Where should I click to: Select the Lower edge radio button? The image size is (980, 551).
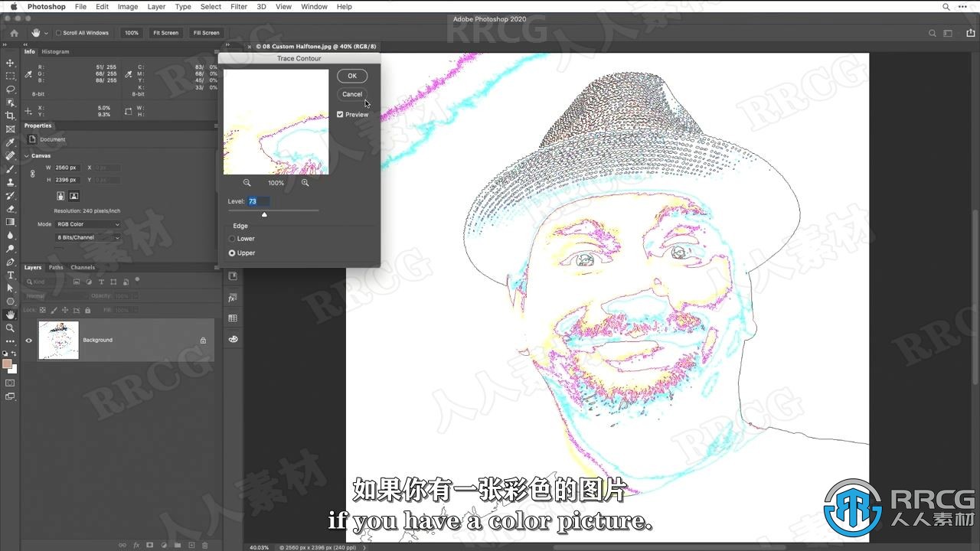click(x=232, y=239)
